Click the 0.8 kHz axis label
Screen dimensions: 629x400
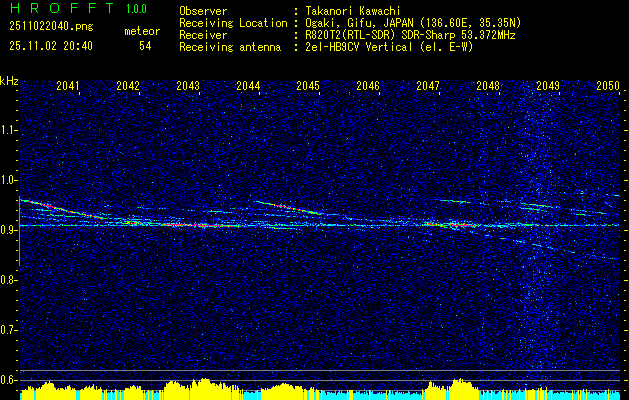point(8,280)
